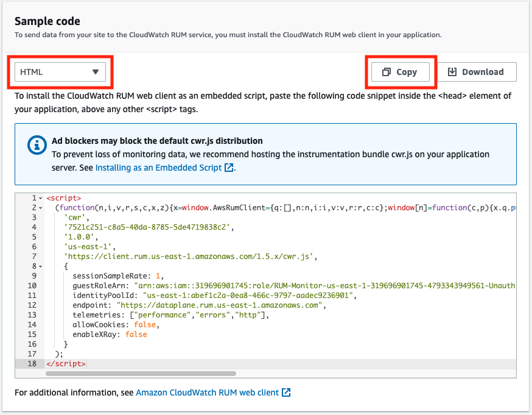Screen dimensions: 532x415
Task: Click the code editor horizontal scrollbar
Action: [141, 374]
